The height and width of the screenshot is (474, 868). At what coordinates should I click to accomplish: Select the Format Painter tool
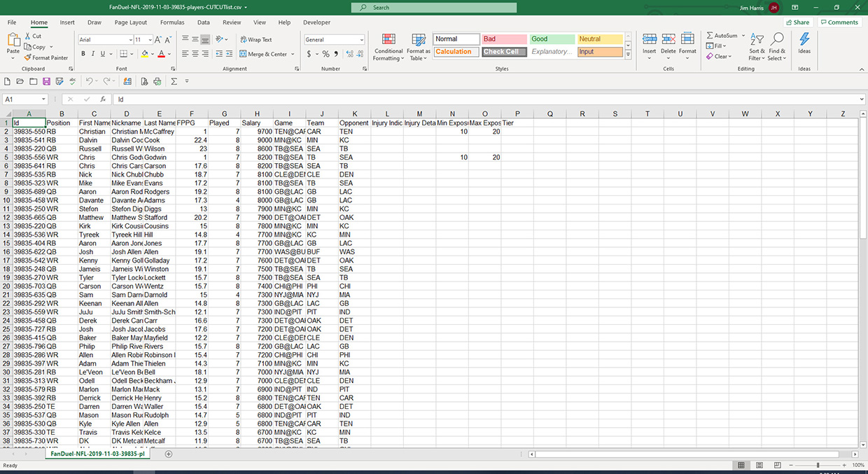(x=46, y=57)
